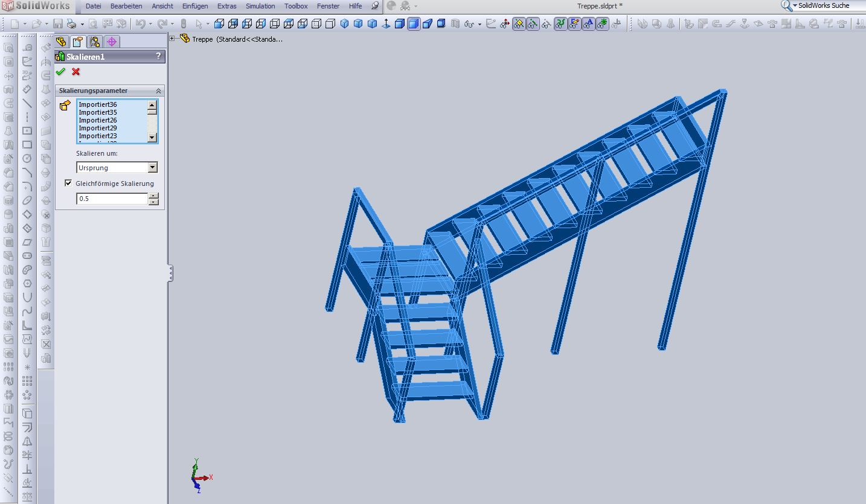Viewport: 866px width, 504px height.
Task: Open the Bearbeiten menu
Action: point(126,6)
